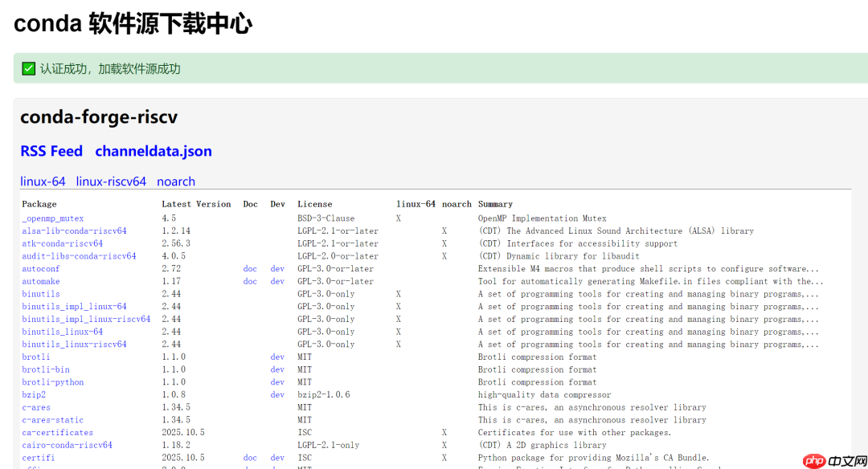Open the atk-conda-riscv64 package link
The width and height of the screenshot is (868, 469).
coord(62,243)
